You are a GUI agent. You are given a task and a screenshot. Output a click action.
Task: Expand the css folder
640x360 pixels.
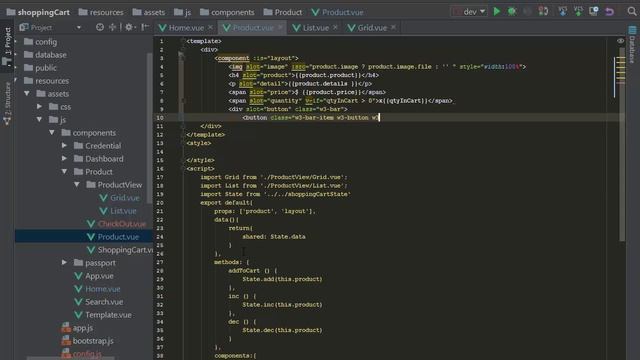click(x=40, y=107)
